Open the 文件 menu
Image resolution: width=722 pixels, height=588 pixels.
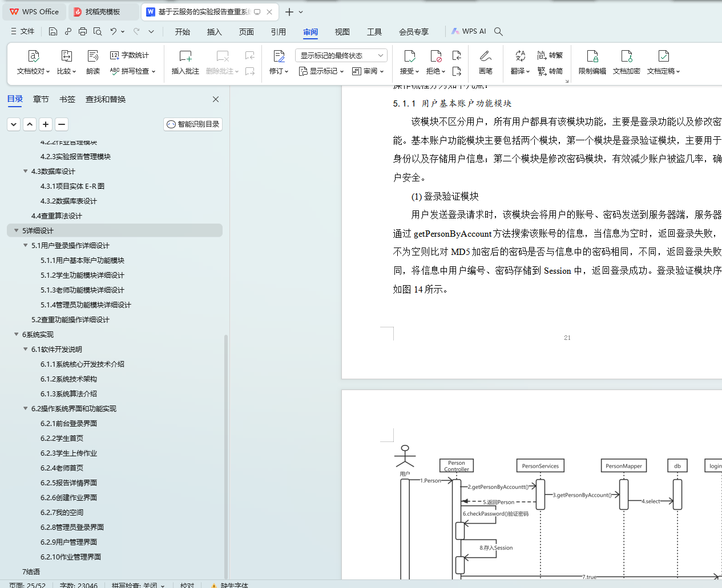(x=23, y=31)
